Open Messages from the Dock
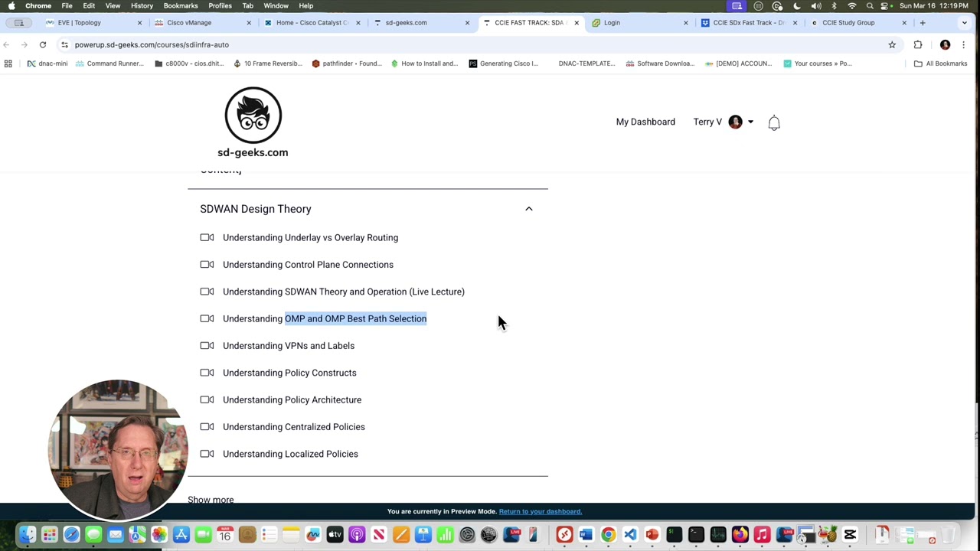 pyautogui.click(x=93, y=534)
